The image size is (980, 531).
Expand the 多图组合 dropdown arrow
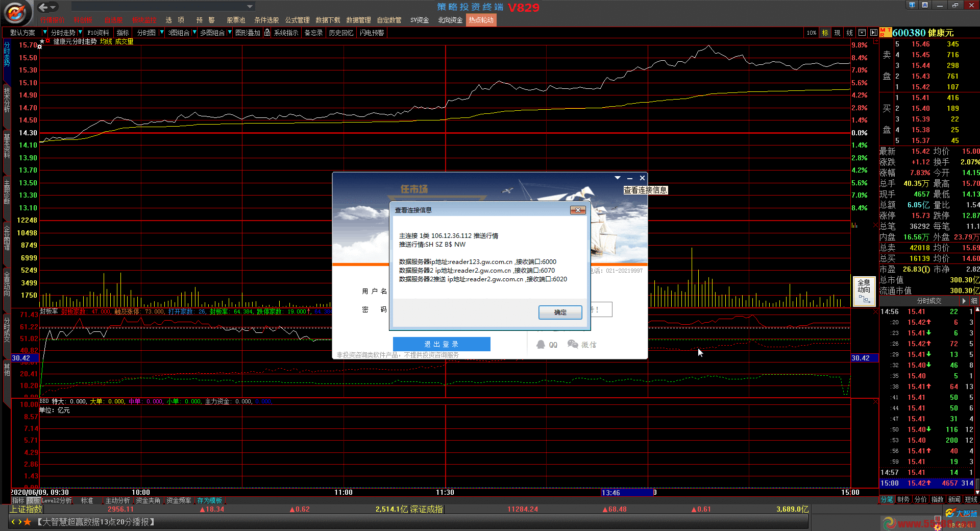click(230, 33)
